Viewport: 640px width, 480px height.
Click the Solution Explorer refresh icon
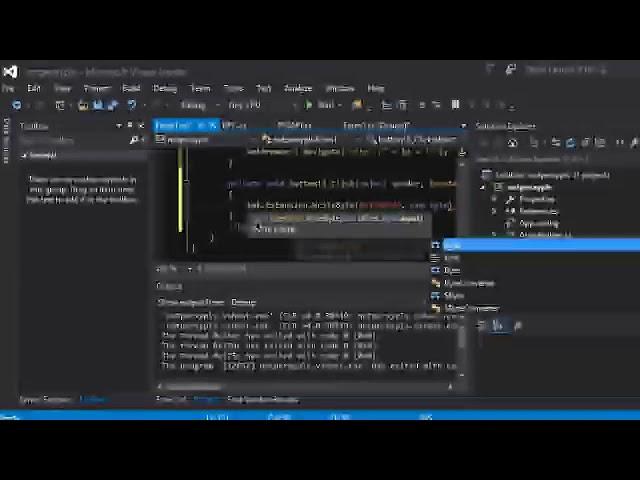571,142
